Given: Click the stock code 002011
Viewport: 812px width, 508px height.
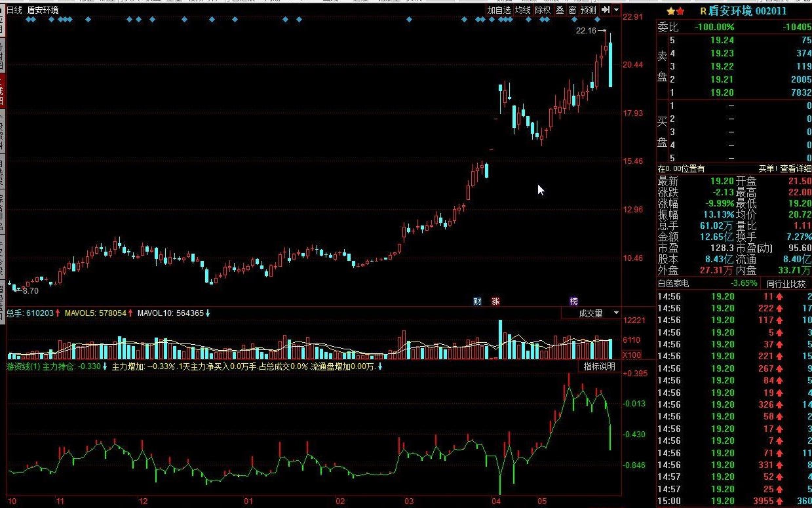Looking at the screenshot, I should 771,11.
